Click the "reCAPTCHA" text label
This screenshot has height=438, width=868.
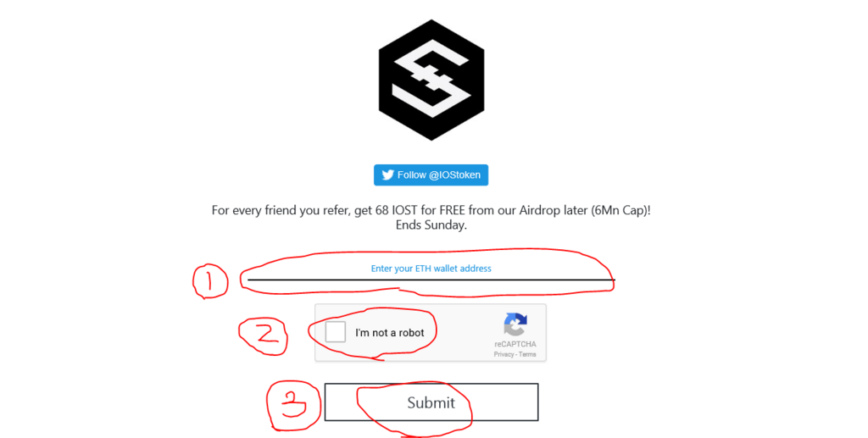(515, 344)
